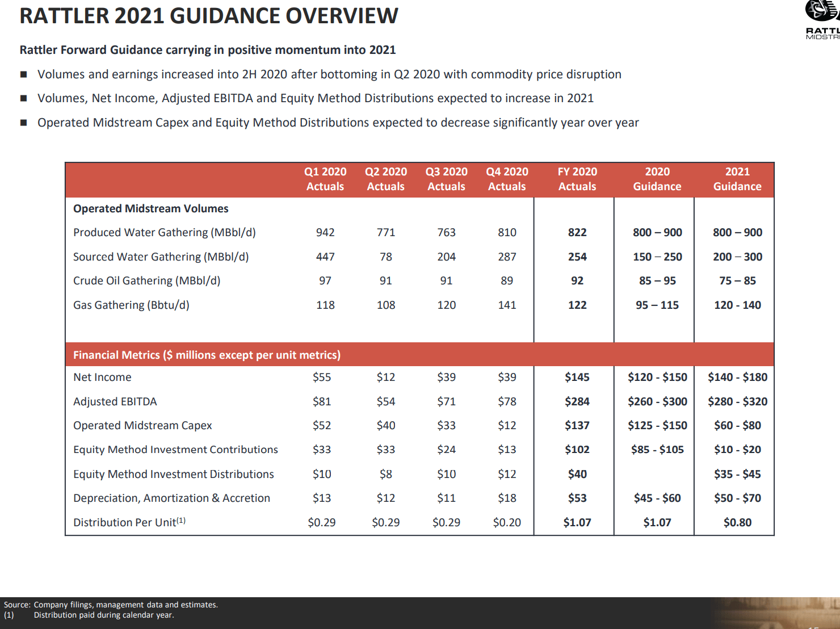The width and height of the screenshot is (840, 629).
Task: Click the Investment Distributions Q2 2020 value $8
Action: [386, 474]
